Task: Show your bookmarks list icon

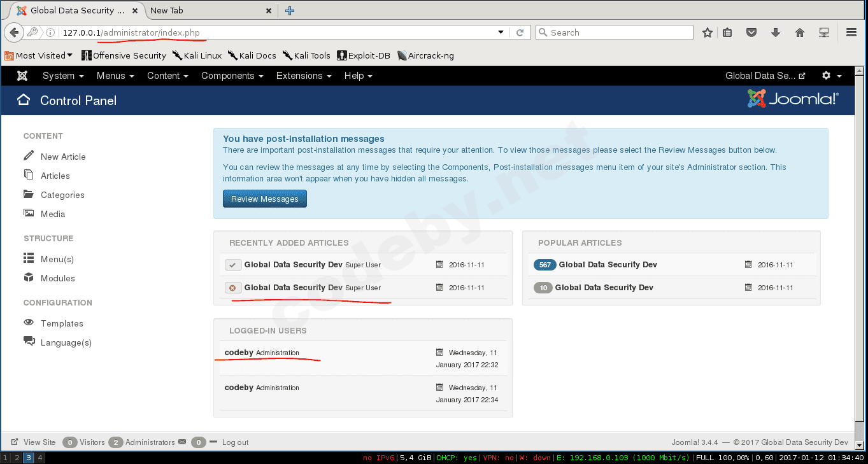Action: coord(727,32)
